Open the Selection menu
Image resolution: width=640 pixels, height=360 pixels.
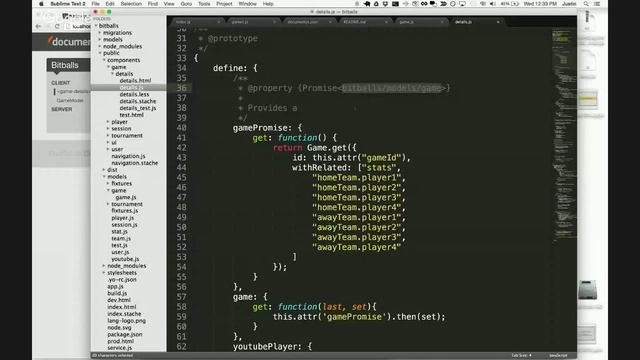pyautogui.click(x=131, y=4)
